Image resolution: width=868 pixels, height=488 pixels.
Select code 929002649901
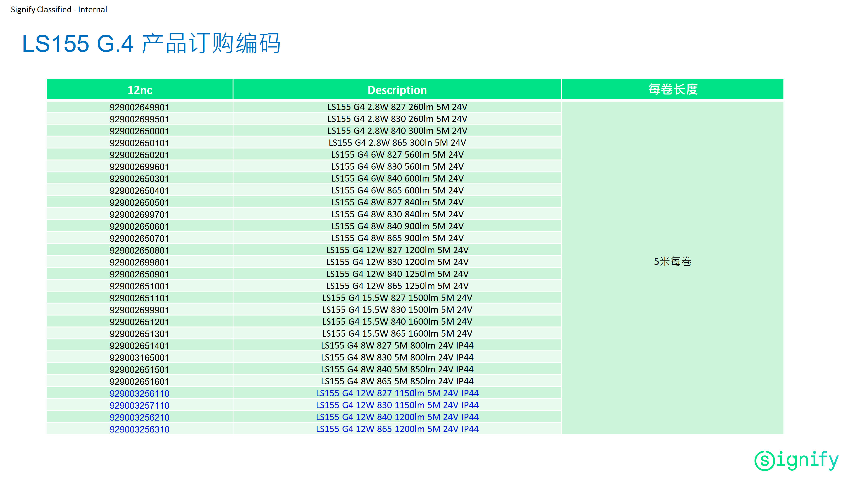click(139, 107)
